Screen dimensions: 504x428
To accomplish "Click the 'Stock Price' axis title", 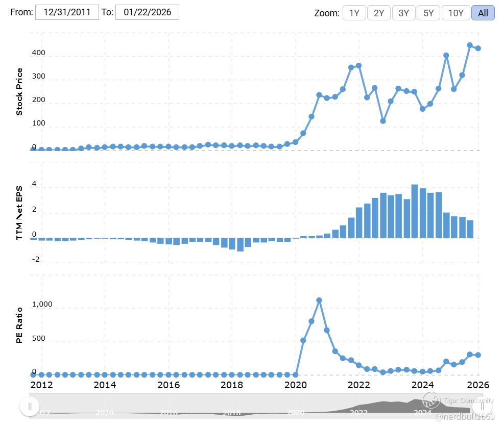I will point(19,92).
